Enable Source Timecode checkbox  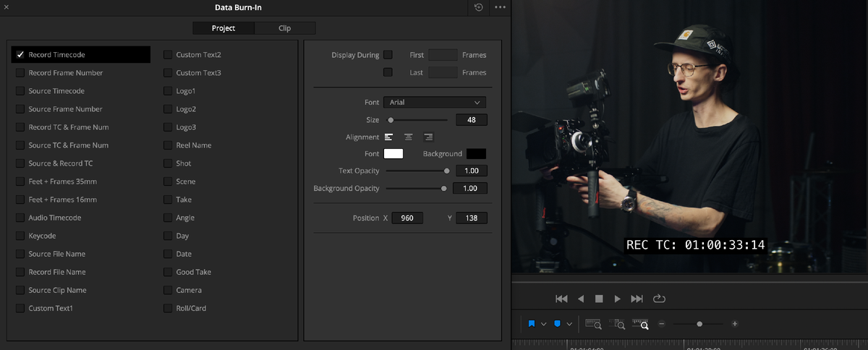point(20,91)
